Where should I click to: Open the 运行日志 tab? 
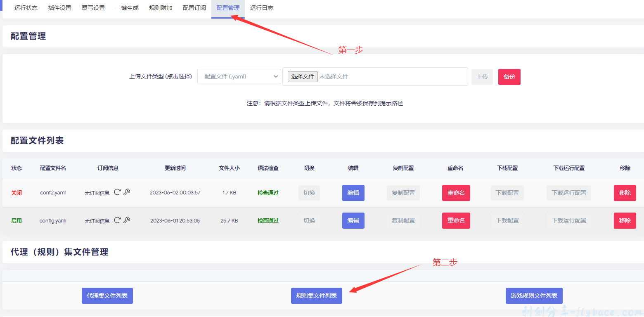[261, 8]
